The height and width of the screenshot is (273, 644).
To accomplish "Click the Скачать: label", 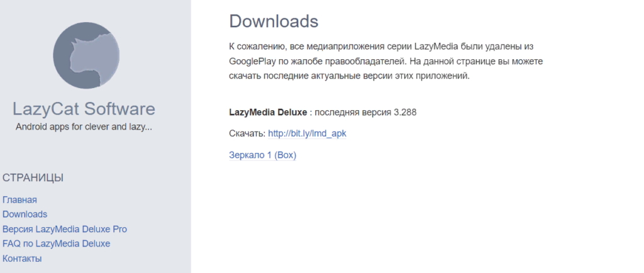I will [x=247, y=133].
